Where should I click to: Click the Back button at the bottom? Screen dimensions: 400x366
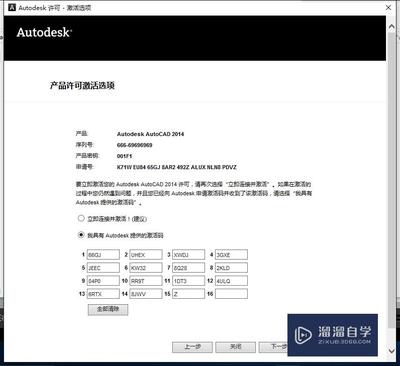pos(192,347)
